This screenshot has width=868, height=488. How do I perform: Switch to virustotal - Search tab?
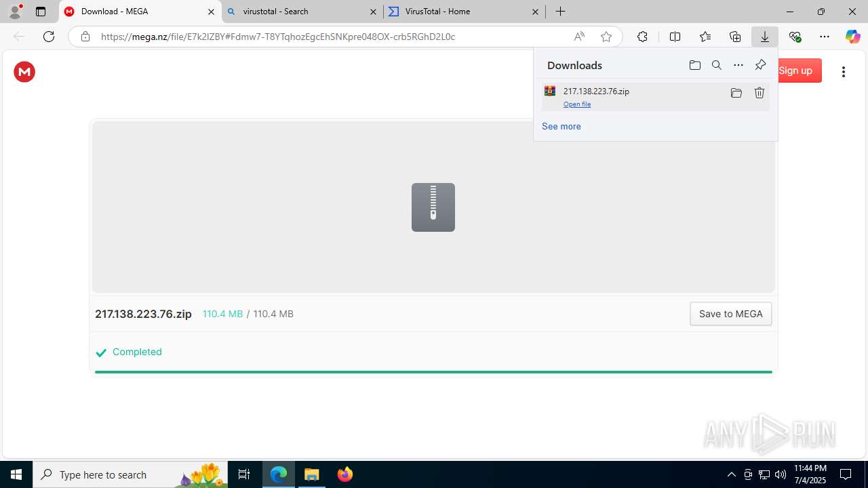(x=302, y=12)
